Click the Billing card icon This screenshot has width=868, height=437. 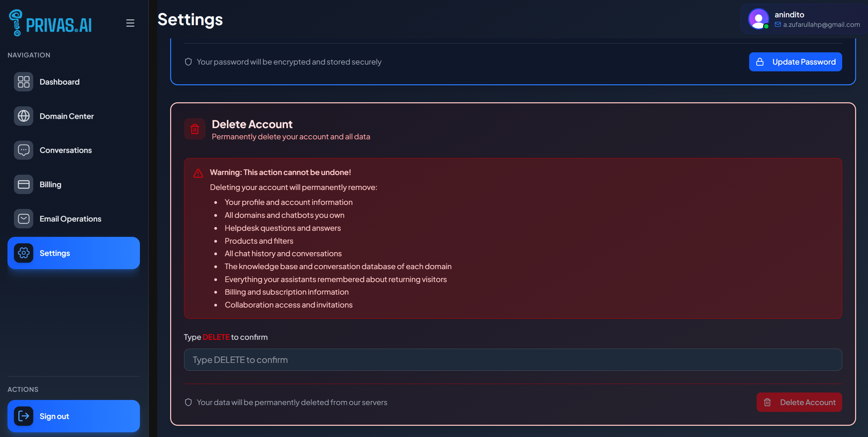coord(23,185)
